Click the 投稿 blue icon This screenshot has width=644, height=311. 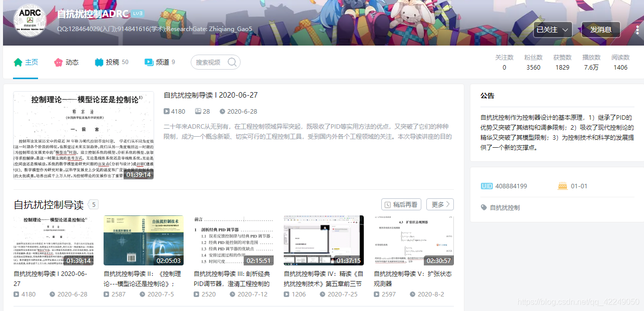pos(99,63)
